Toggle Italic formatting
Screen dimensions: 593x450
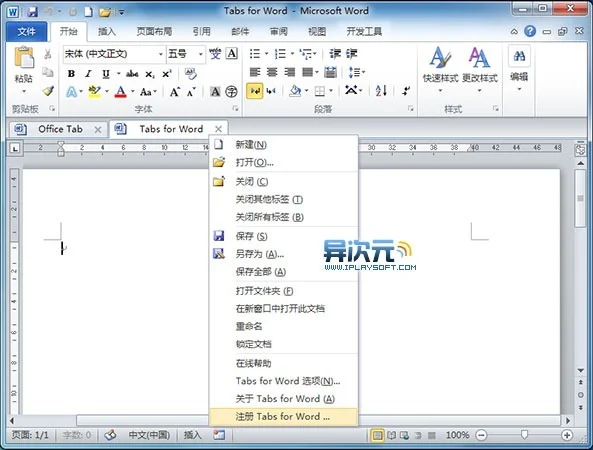[x=88, y=74]
